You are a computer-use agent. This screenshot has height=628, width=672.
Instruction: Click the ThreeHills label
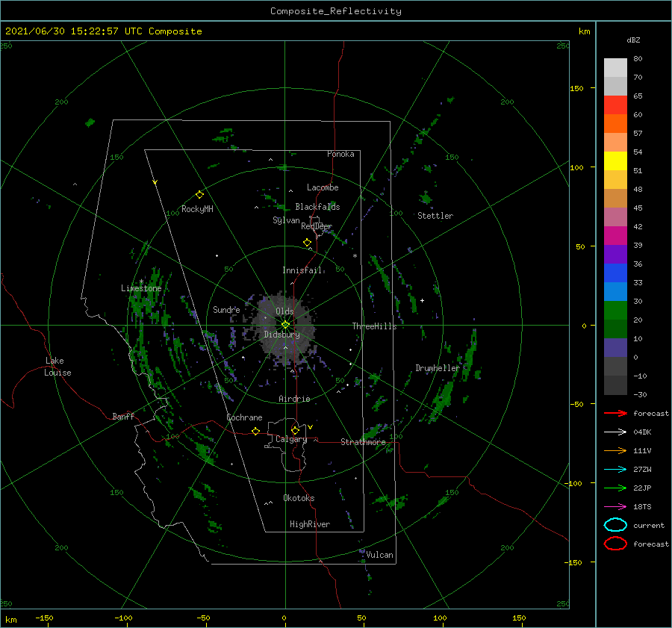click(374, 326)
